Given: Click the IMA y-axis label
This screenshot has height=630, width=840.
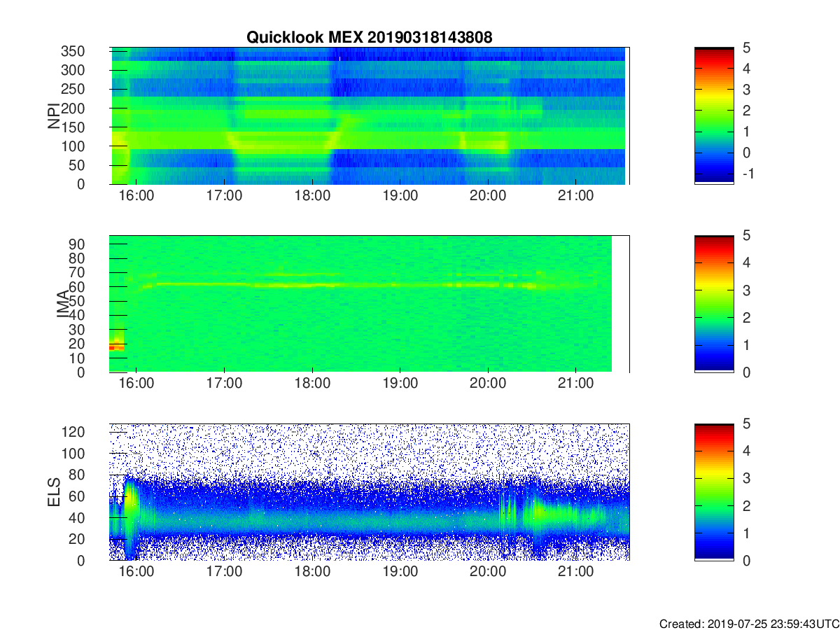Looking at the screenshot, I should (64, 304).
